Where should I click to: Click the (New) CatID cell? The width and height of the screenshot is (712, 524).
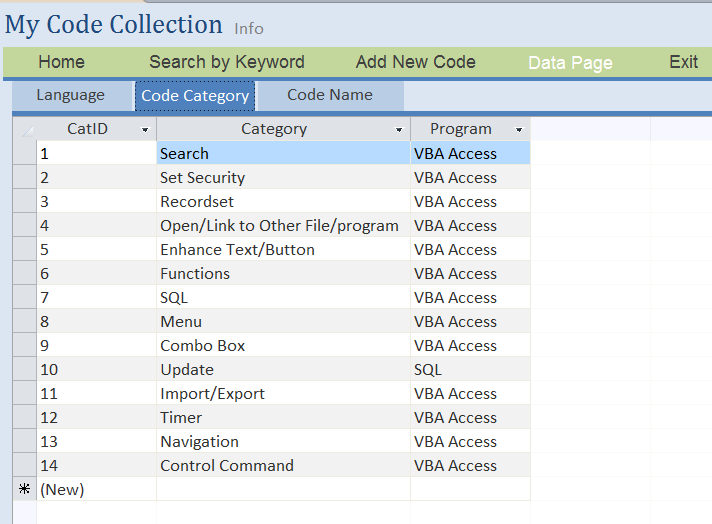(x=96, y=489)
